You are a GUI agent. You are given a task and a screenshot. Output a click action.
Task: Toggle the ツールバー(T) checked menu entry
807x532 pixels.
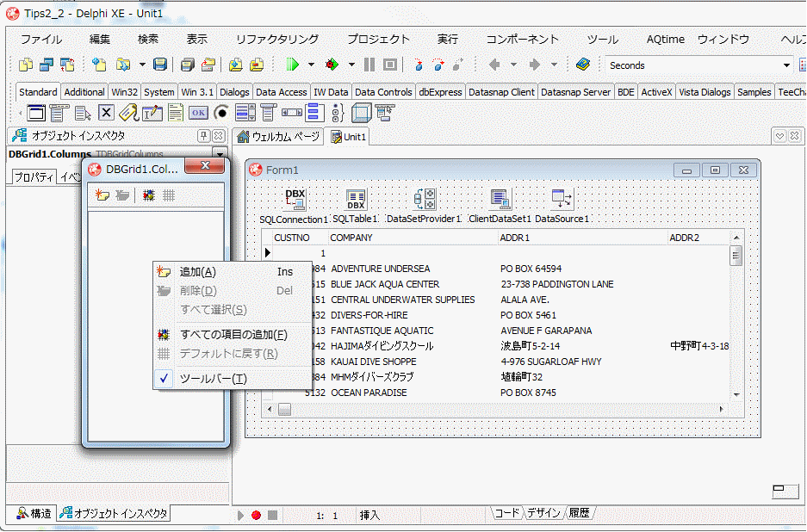coord(233,379)
